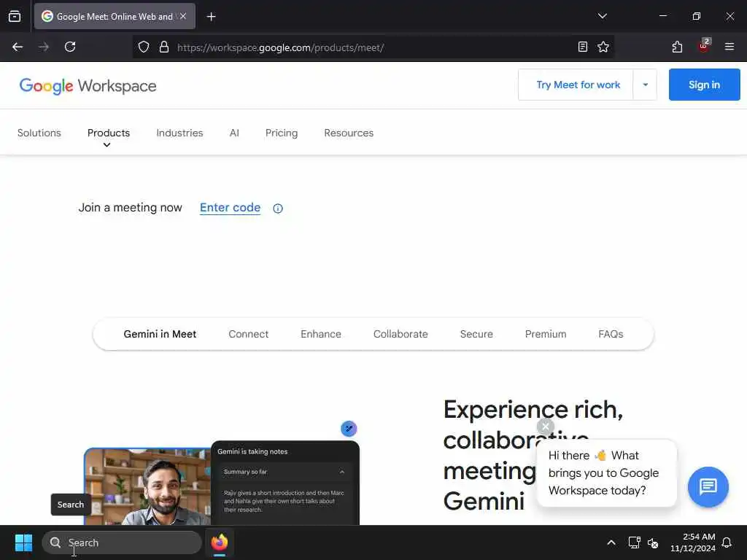
Task: Reload the current page
Action: (x=70, y=47)
